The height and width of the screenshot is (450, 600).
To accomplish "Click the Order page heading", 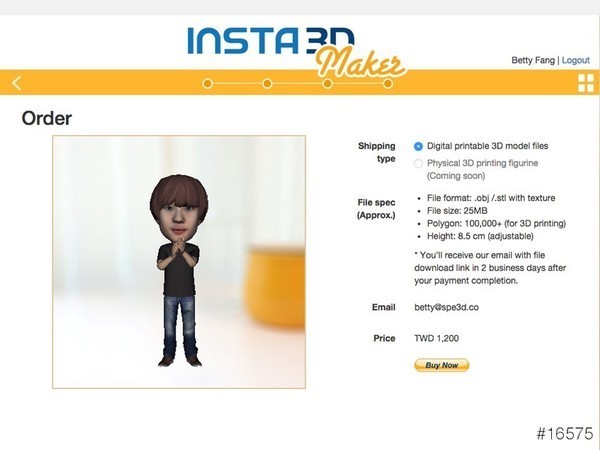I will (47, 118).
